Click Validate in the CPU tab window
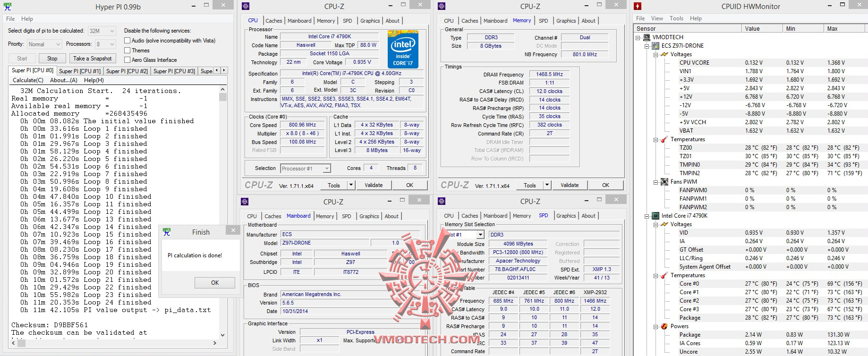This screenshot has height=356, width=868. [x=374, y=185]
